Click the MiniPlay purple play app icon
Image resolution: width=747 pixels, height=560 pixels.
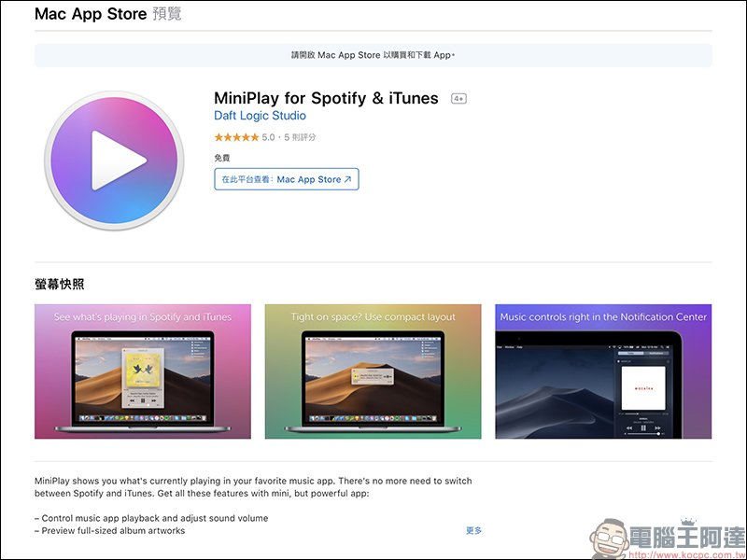114,161
